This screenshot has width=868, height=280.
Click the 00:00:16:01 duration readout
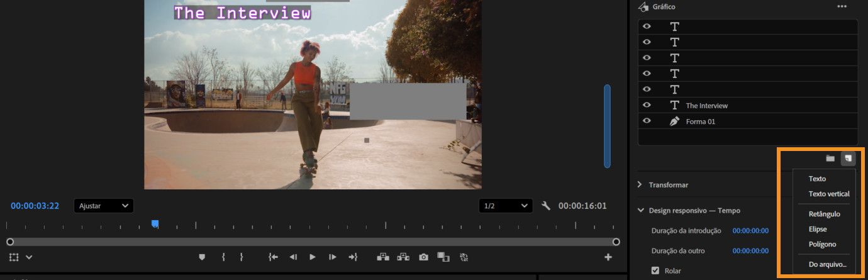tap(582, 206)
